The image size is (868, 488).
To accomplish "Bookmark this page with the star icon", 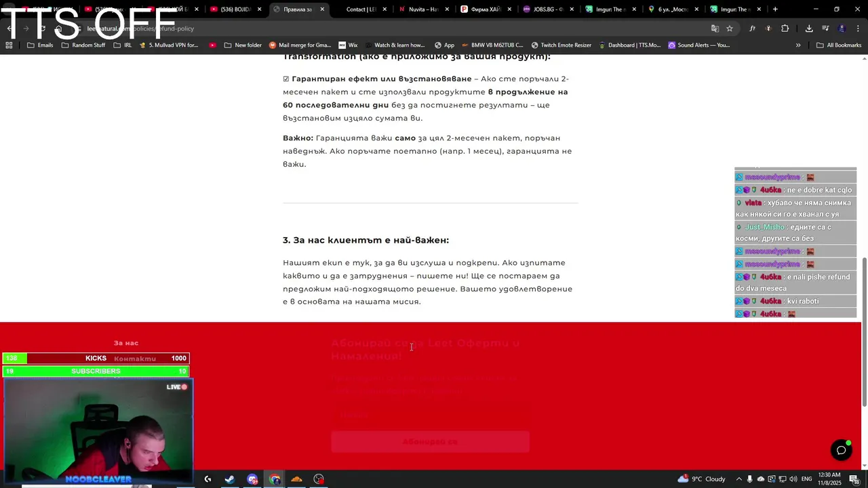I will [730, 28].
